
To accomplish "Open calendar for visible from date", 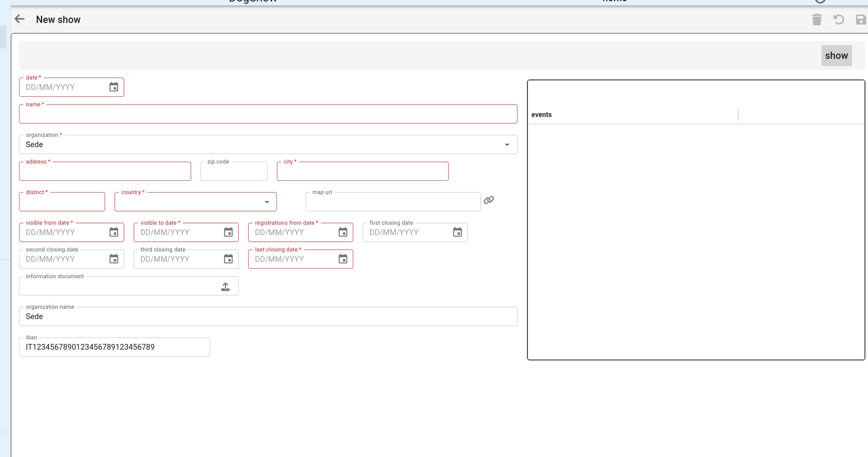I will [114, 233].
